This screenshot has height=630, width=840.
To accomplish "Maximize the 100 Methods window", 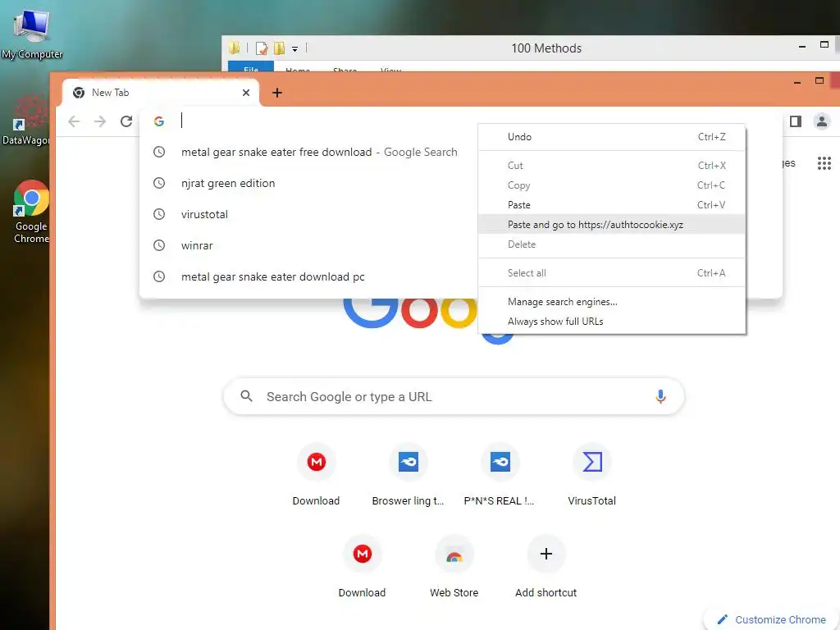I will [x=824, y=45].
